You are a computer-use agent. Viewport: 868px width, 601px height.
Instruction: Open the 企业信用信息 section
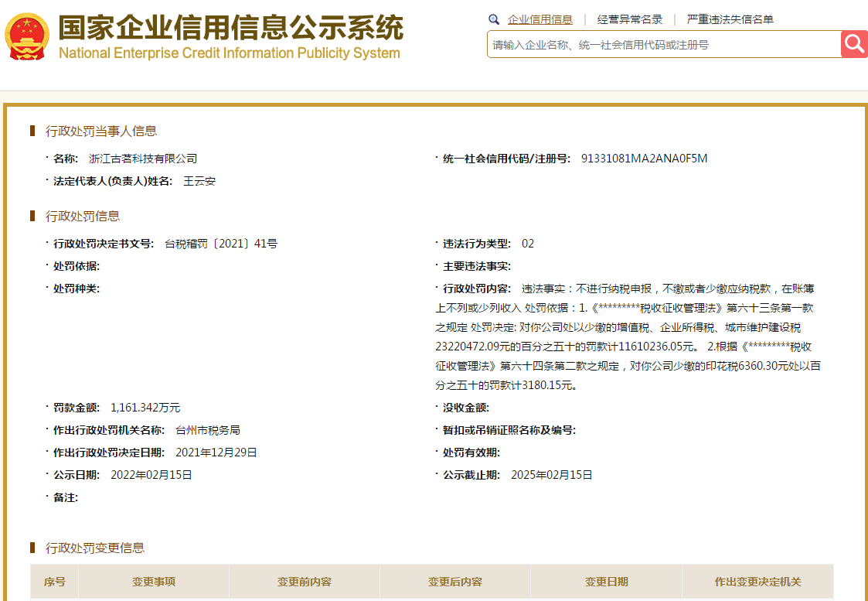tap(543, 19)
